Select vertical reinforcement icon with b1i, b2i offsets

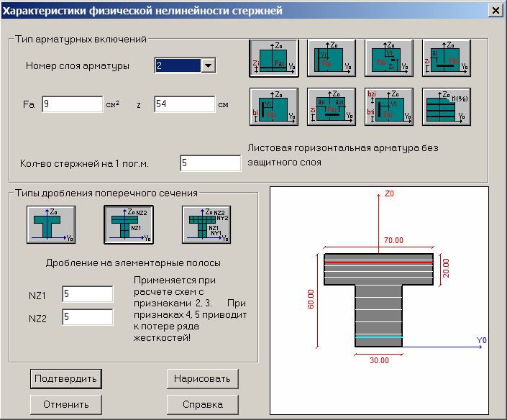pyautogui.click(x=389, y=106)
